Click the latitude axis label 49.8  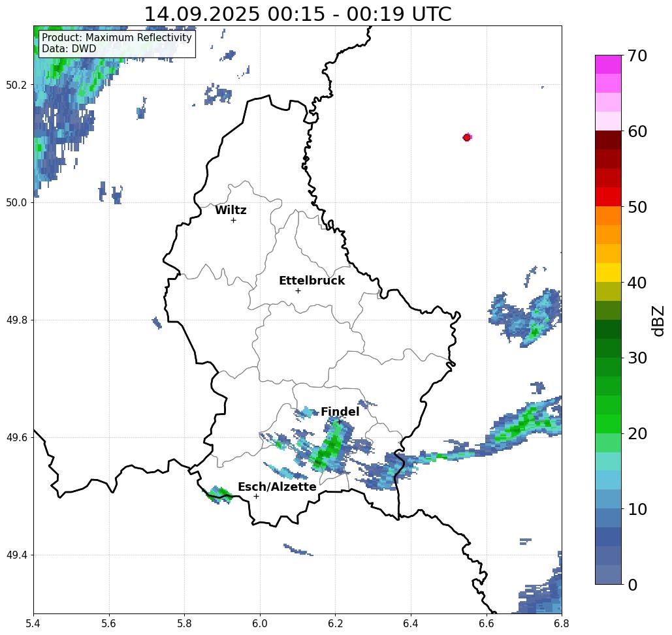click(16, 320)
